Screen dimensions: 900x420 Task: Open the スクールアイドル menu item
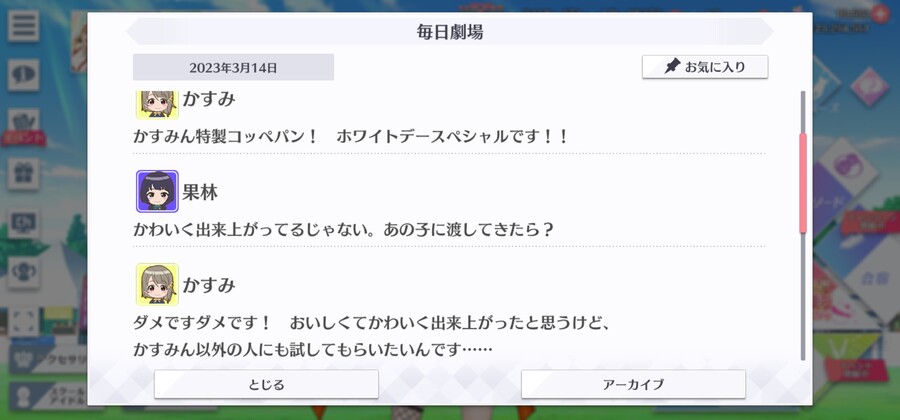[49, 396]
